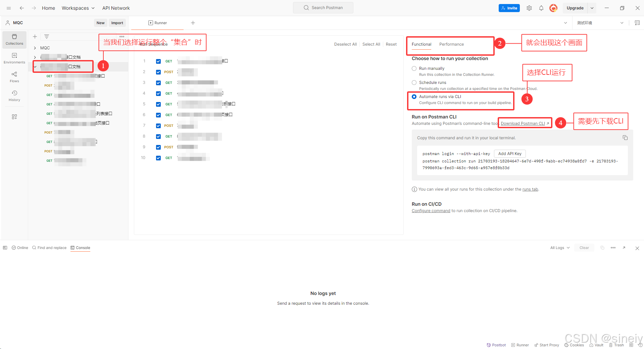Open the user avatar menu

click(553, 8)
